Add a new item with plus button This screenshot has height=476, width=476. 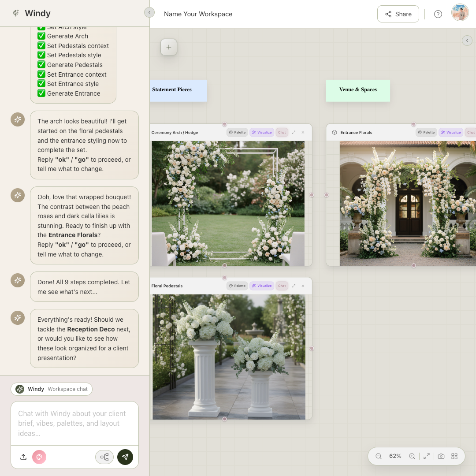(169, 47)
